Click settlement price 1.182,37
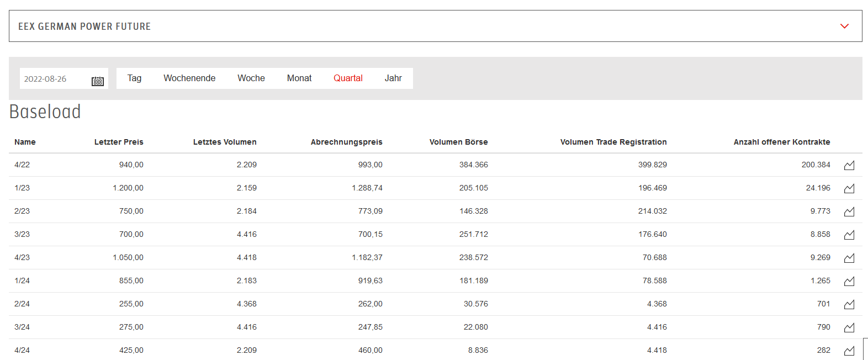This screenshot has height=360, width=868. click(367, 257)
